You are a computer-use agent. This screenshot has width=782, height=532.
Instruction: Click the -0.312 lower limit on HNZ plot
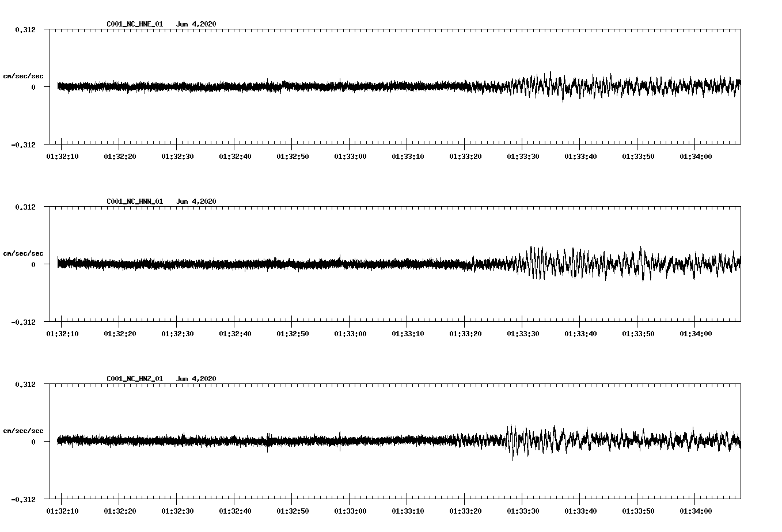23,499
